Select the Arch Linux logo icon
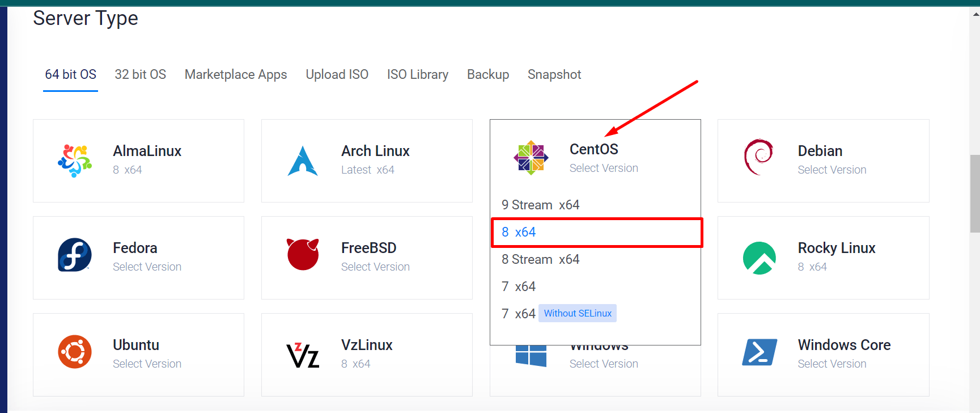Image resolution: width=980 pixels, height=413 pixels. point(303,159)
